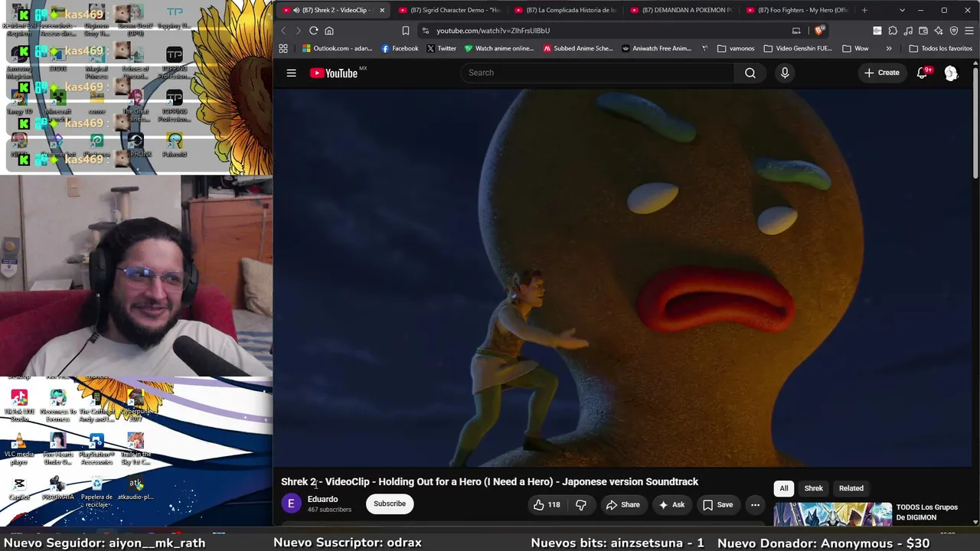Select the All chip filter
The image size is (980, 551).
coord(784,488)
